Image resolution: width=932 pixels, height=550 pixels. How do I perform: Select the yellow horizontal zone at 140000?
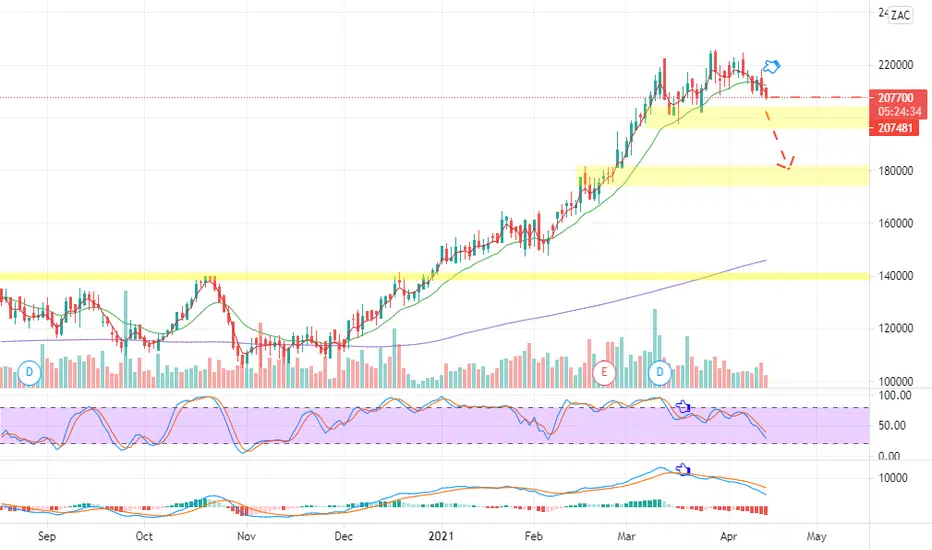(x=434, y=276)
